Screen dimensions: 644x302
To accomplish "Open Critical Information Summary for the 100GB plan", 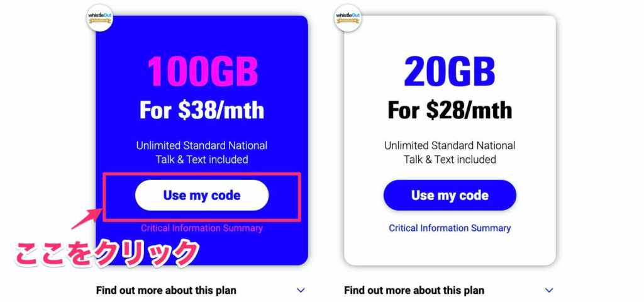I will point(202,228).
